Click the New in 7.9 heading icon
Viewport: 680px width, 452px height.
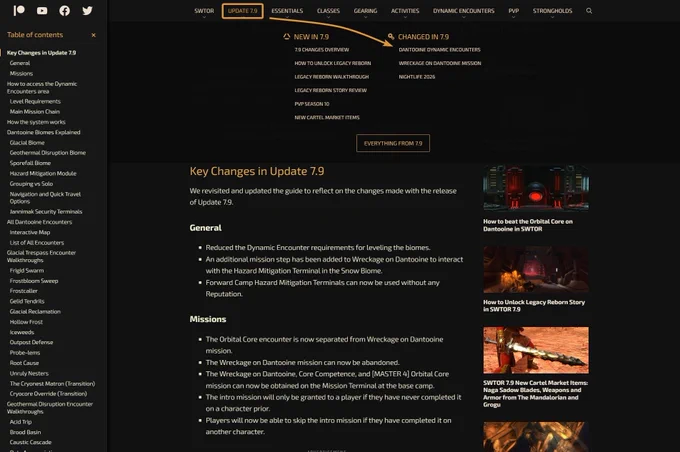point(287,37)
